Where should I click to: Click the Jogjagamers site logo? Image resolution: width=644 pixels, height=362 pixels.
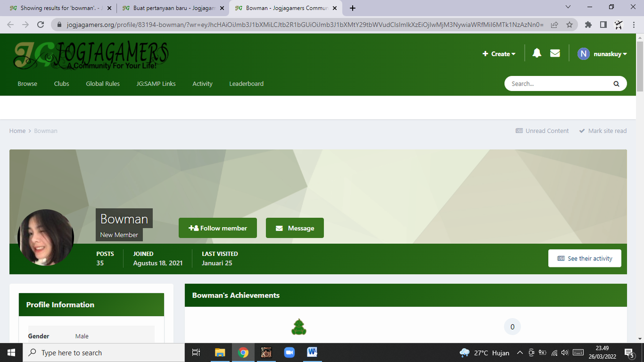[91, 55]
